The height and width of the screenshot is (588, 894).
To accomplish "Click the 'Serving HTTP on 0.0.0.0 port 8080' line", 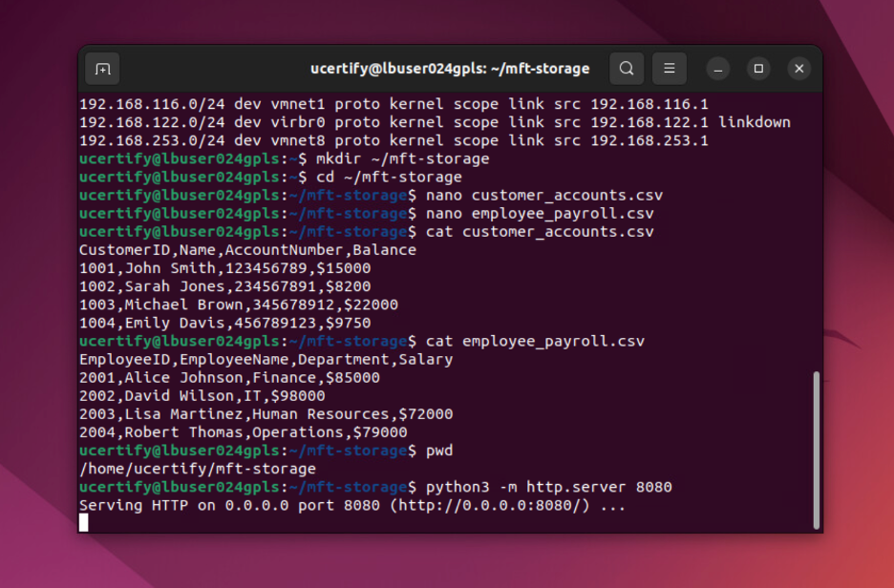I will click(352, 505).
